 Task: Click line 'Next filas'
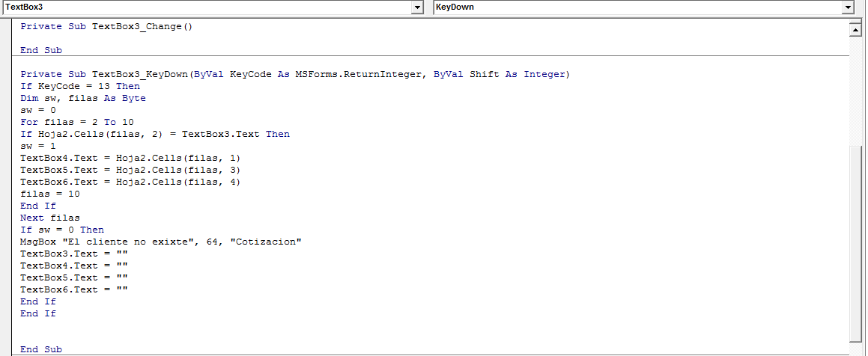[50, 218]
